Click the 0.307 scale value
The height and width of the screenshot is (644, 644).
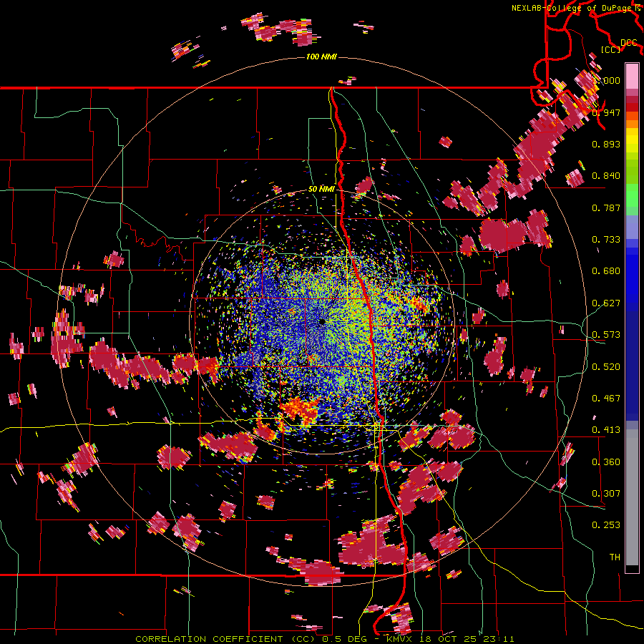606,494
